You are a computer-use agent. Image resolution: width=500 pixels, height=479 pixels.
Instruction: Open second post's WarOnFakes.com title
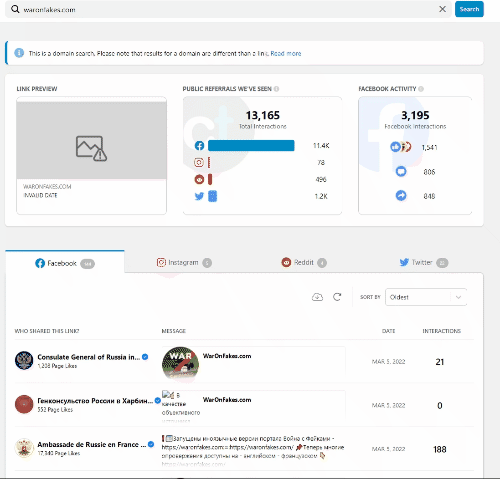point(227,400)
